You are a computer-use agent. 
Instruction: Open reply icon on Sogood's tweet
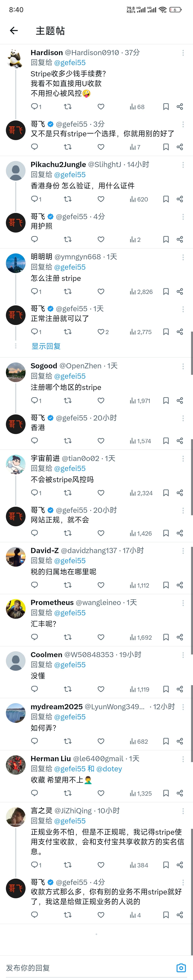coord(35,401)
